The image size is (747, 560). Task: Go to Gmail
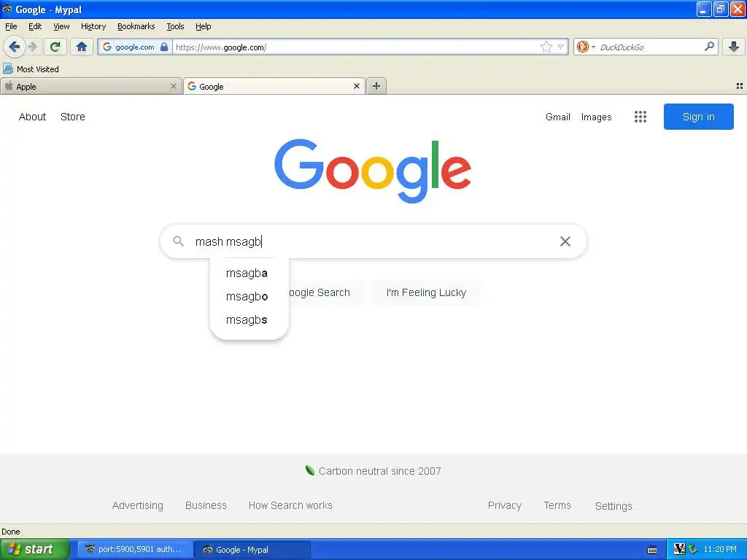(558, 117)
